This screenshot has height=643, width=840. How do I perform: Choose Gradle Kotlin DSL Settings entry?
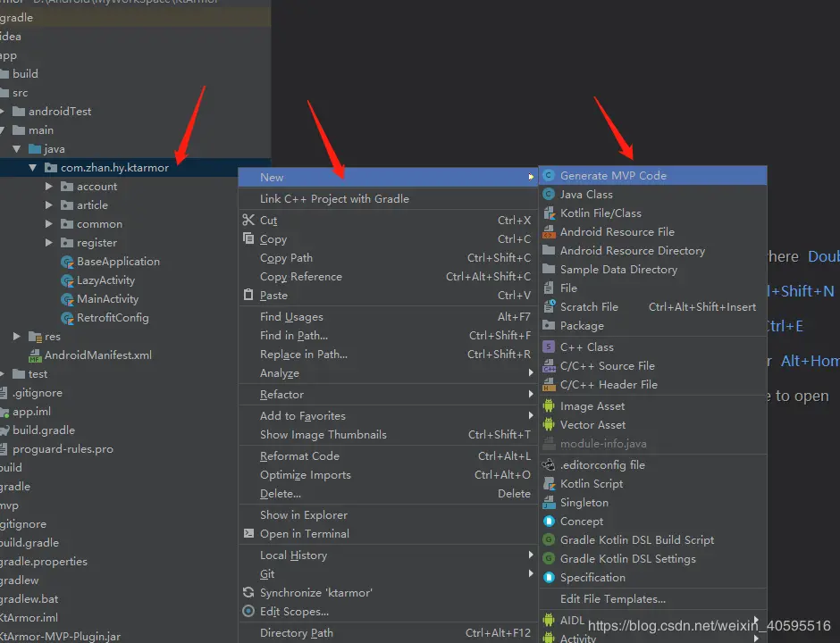[x=653, y=558]
